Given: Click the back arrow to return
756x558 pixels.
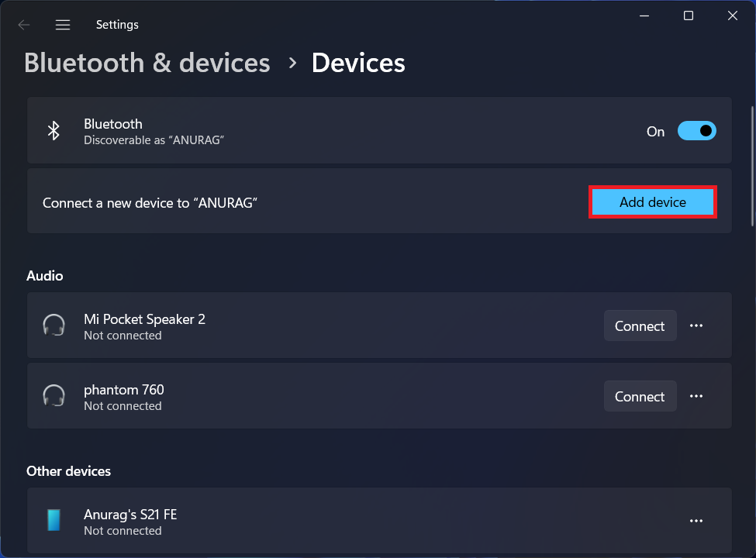Looking at the screenshot, I should tap(23, 24).
